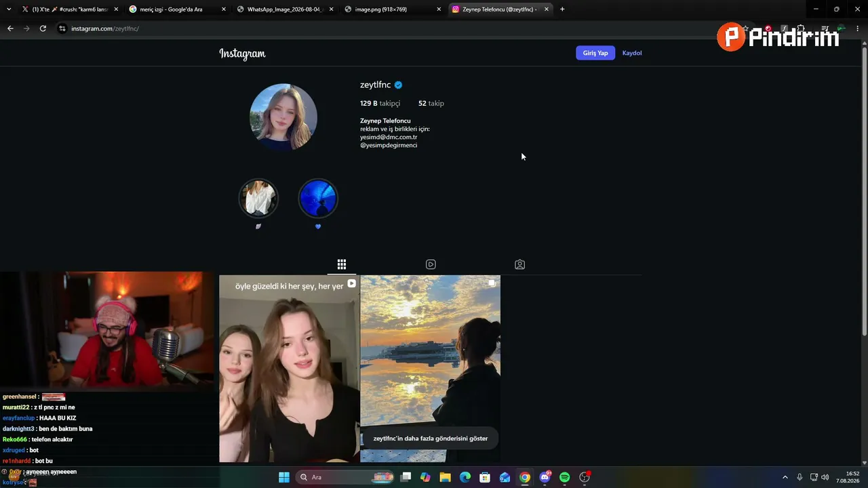The width and height of the screenshot is (868, 488).
Task: Switch to the Reels tab icon
Action: tap(431, 264)
